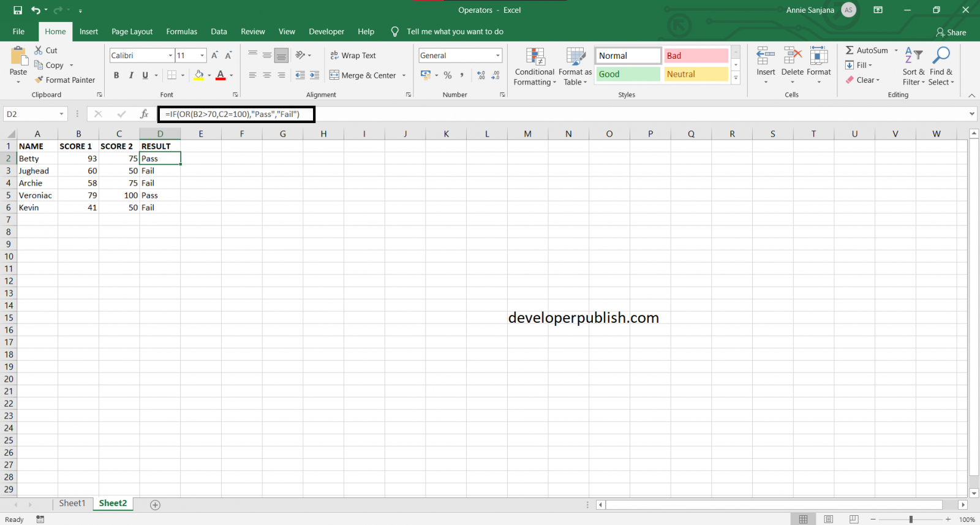This screenshot has height=525, width=980.
Task: Open Conditional Formatting menu
Action: [x=535, y=67]
